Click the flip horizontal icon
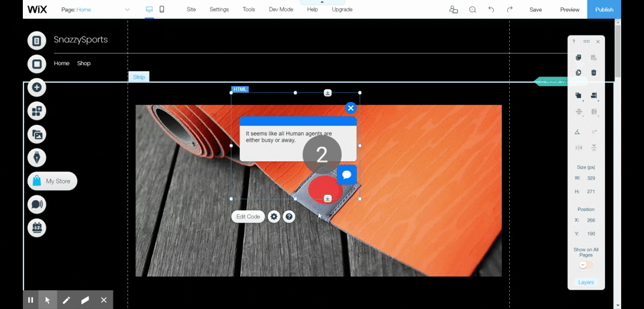 [579, 147]
